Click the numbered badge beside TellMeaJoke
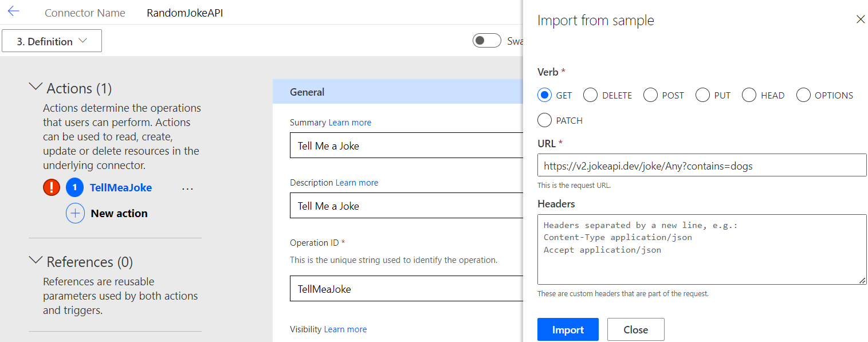This screenshot has height=342, width=868. (74, 187)
